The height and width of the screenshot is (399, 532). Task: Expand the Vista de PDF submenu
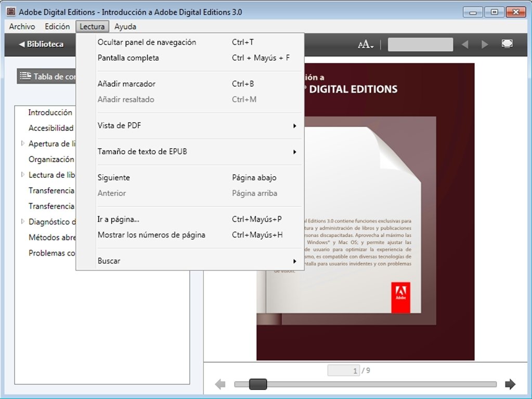pos(190,125)
